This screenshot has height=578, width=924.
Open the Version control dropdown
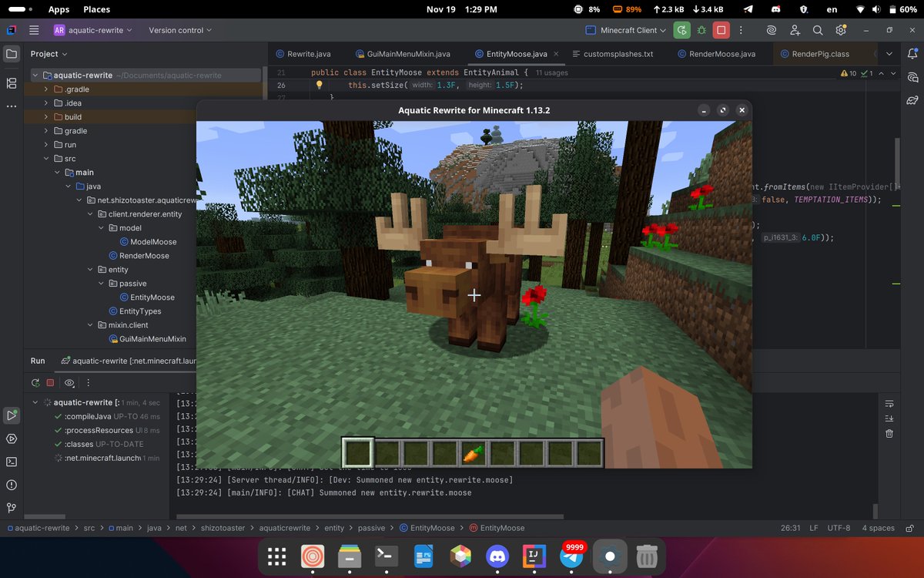pyautogui.click(x=182, y=30)
